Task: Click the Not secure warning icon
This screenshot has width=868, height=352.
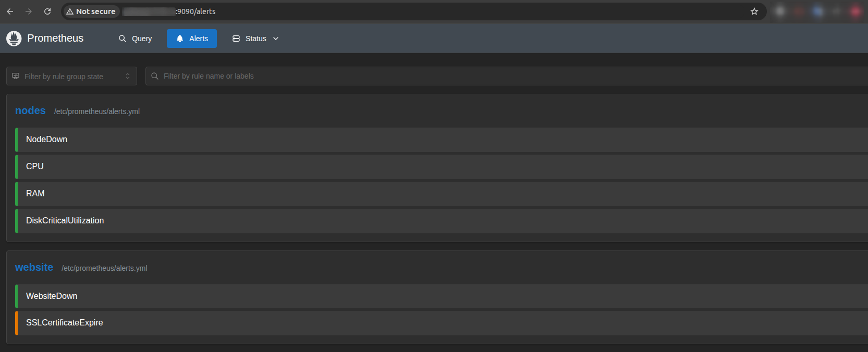Action: (70, 11)
